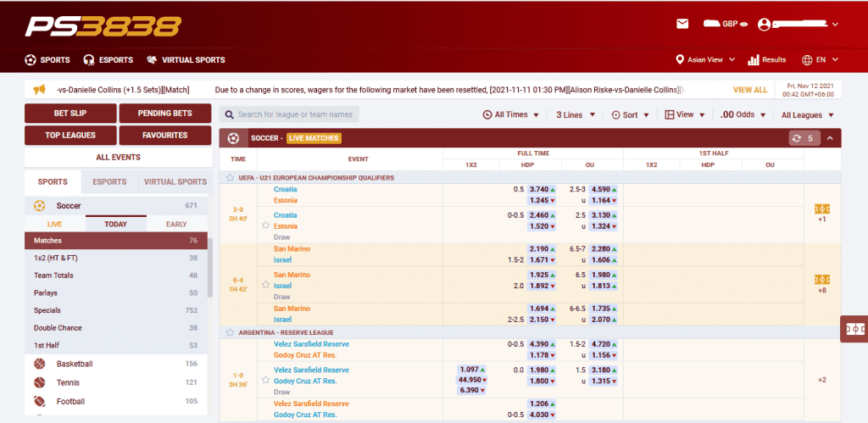Open the mail inbox envelope icon
The height and width of the screenshot is (423, 868).
[x=682, y=24]
